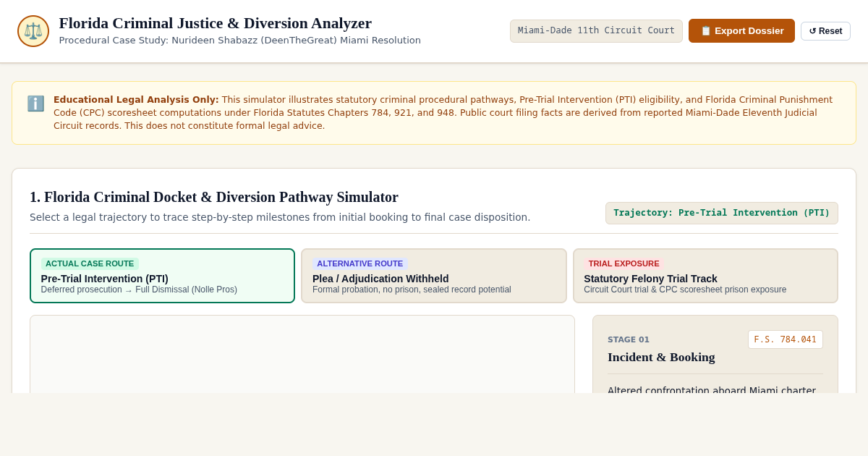The width and height of the screenshot is (868, 456).
Task: Select the Pre-Trial Intervention (PTI) route tab
Action: click(162, 276)
